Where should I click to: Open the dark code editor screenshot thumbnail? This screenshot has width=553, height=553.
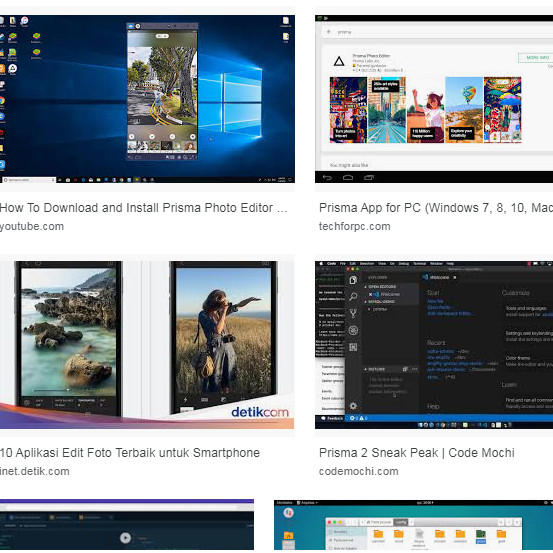click(434, 345)
